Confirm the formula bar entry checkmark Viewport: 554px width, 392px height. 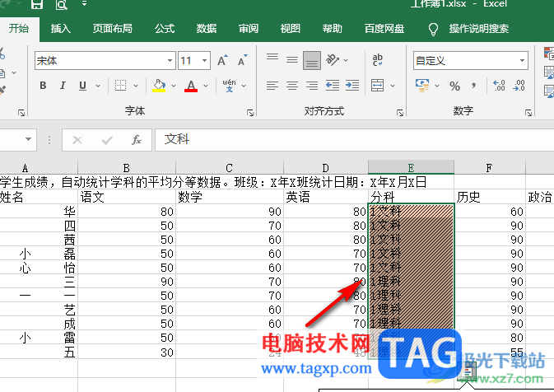point(107,140)
